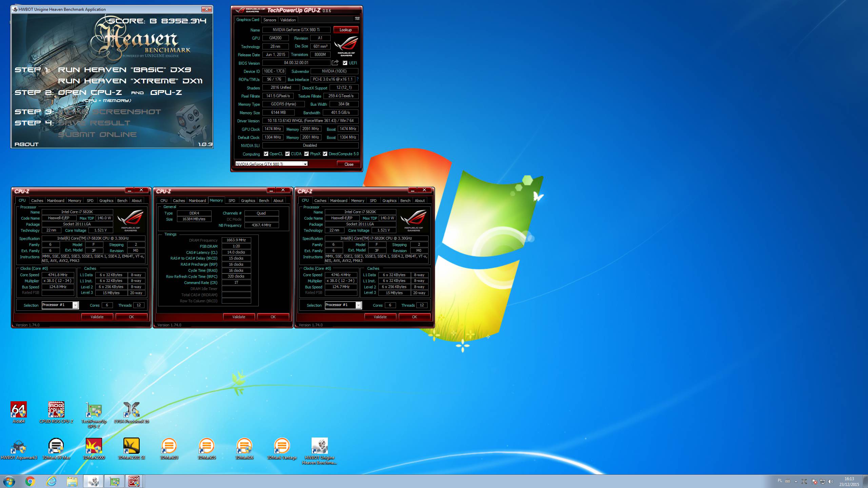This screenshot has width=868, height=488.
Task: Toggle the OpenCL checkbox
Action: tap(266, 154)
